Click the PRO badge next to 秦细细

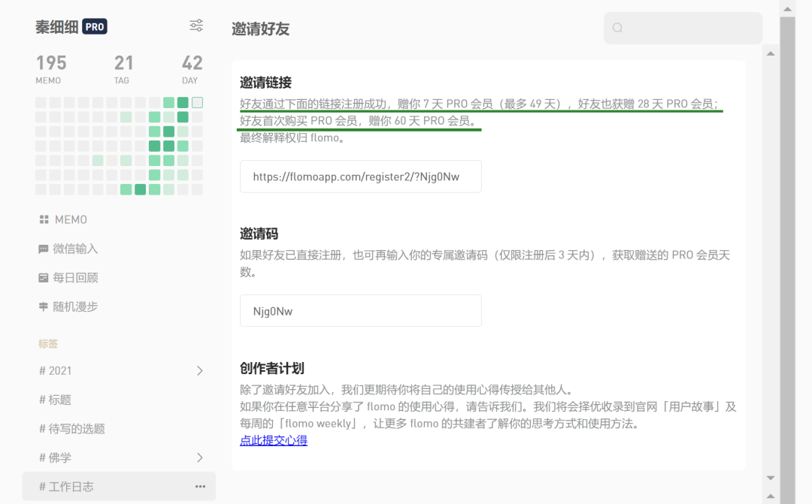click(95, 27)
